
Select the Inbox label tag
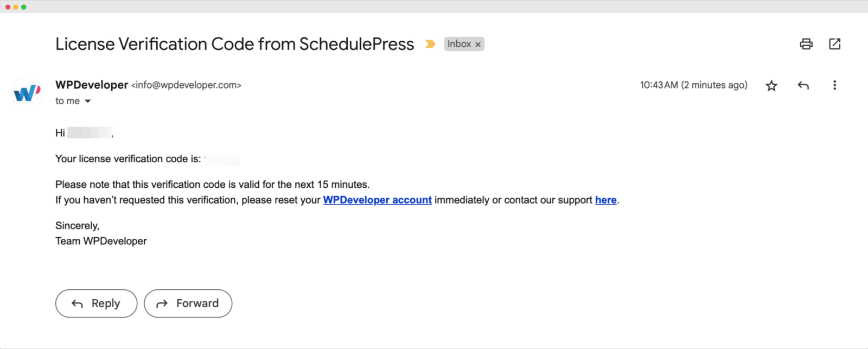[x=459, y=44]
